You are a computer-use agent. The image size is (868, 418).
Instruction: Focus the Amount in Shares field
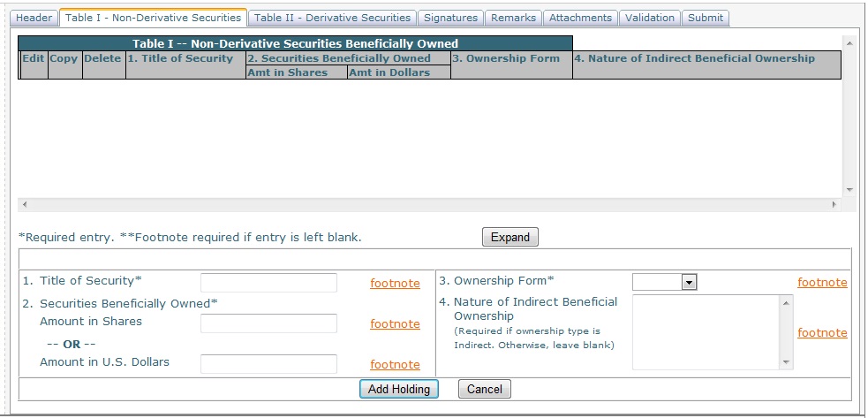pos(268,323)
